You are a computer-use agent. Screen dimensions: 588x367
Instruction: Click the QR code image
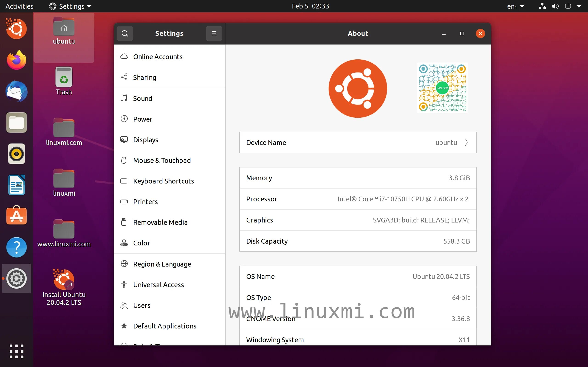[x=442, y=88]
